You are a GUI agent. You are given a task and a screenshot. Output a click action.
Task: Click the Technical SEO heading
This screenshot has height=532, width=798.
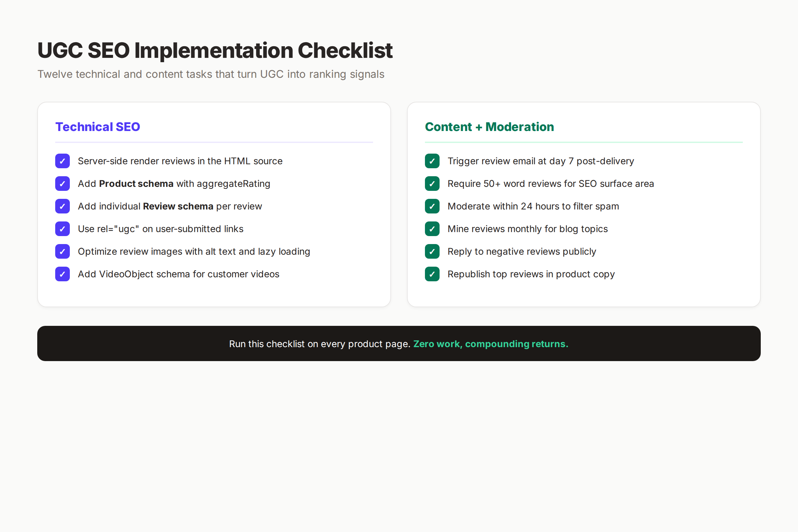(x=98, y=127)
